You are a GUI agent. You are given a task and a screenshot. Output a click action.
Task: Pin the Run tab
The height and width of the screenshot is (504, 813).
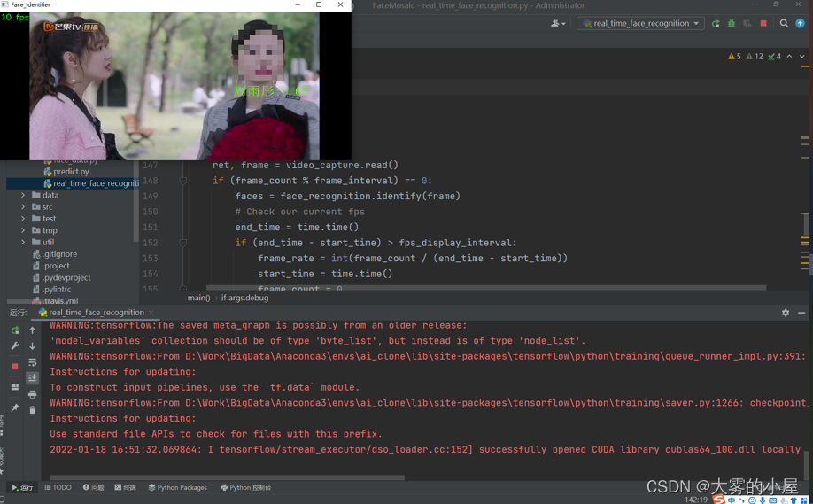click(15, 408)
